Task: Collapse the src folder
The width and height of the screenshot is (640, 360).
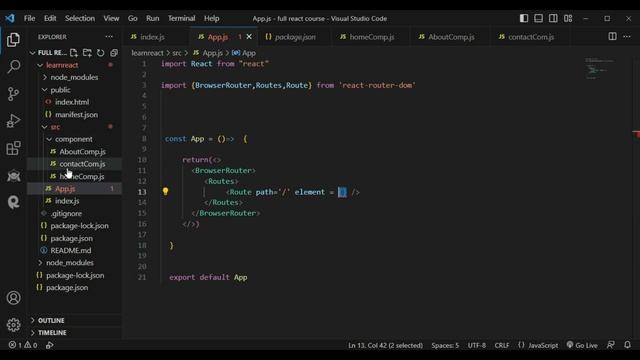Action: click(55, 127)
